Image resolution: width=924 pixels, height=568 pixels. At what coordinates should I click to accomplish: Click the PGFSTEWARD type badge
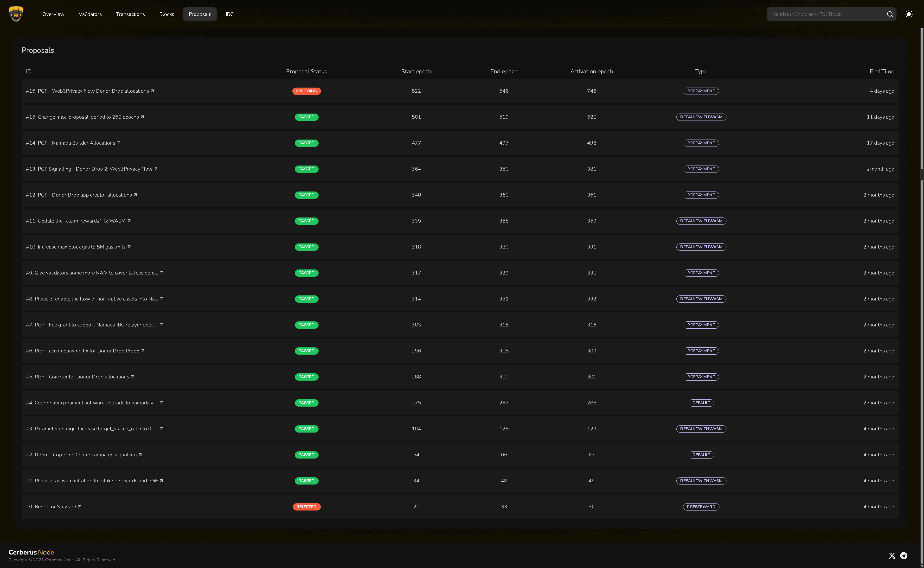tap(701, 507)
